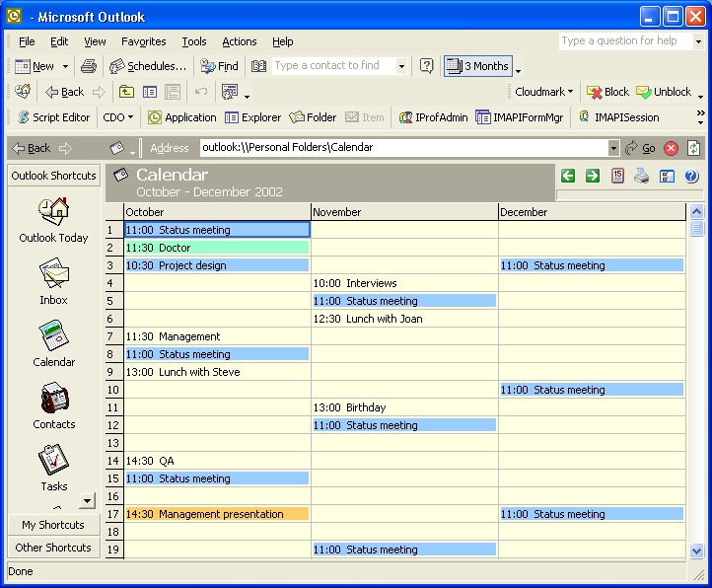Open the Favorites menu
Viewport: 712px width, 588px height.
144,41
